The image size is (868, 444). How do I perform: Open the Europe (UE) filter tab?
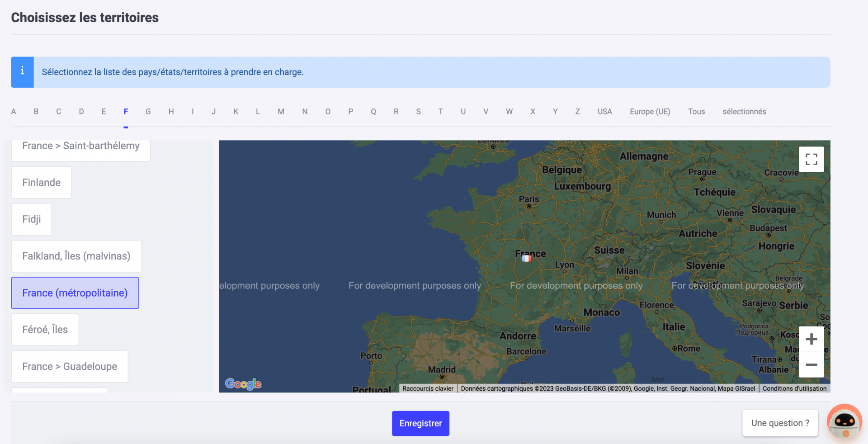click(x=650, y=111)
